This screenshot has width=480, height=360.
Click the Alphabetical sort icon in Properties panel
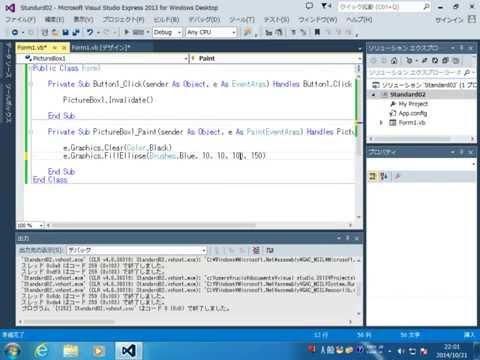coord(384,176)
